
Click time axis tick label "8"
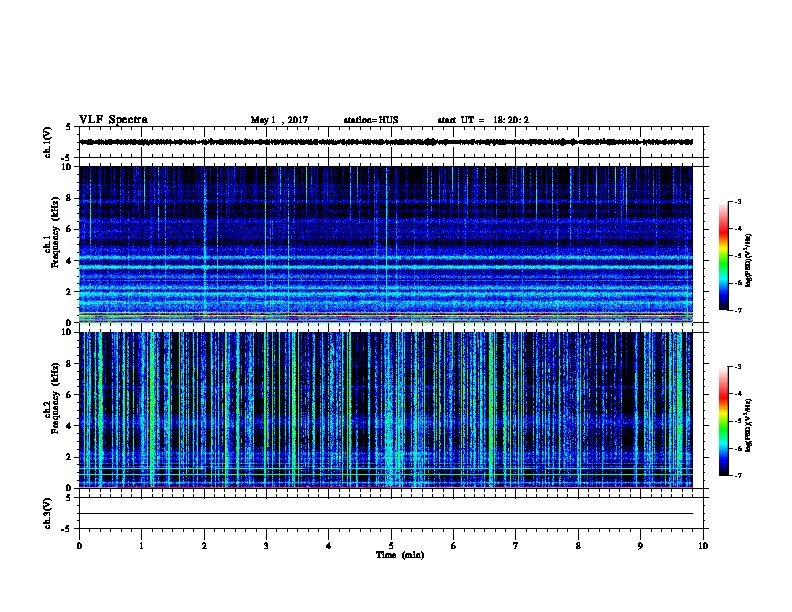coord(578,546)
